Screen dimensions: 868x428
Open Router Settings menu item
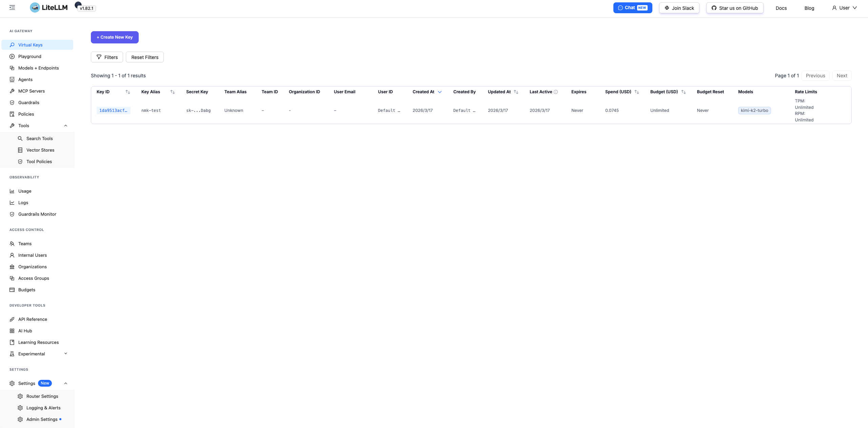tap(42, 396)
